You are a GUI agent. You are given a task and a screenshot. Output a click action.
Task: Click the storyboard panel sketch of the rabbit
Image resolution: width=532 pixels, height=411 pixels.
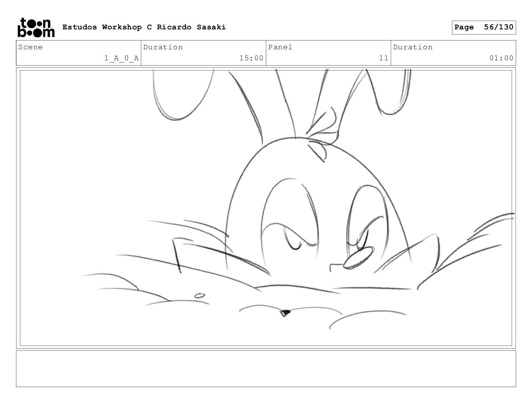[266, 208]
